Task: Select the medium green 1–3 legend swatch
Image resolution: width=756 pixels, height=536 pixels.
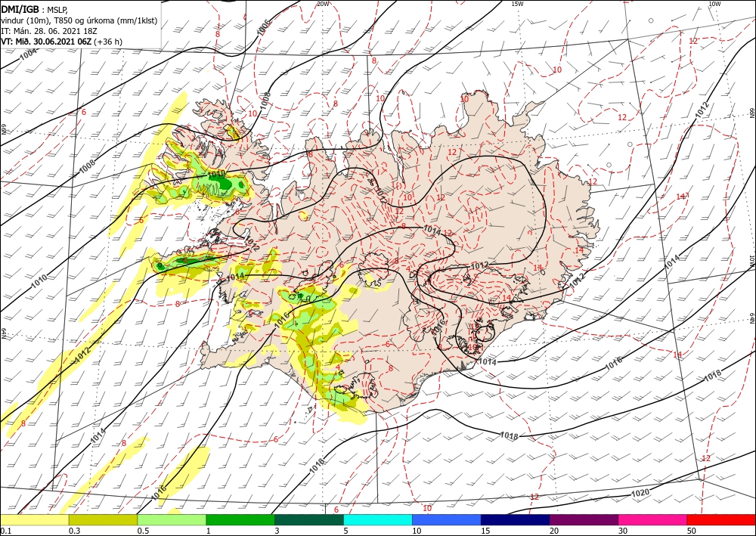Action: tap(240, 519)
